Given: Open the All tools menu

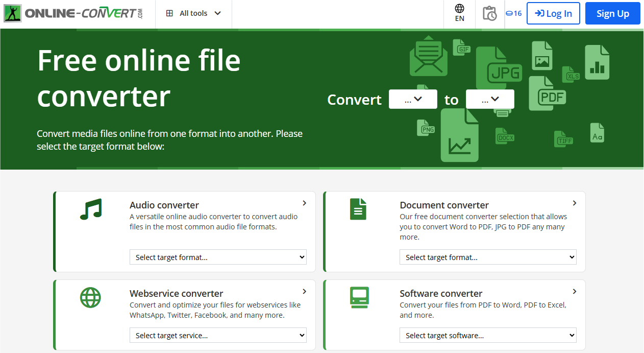Looking at the screenshot, I should (x=193, y=13).
